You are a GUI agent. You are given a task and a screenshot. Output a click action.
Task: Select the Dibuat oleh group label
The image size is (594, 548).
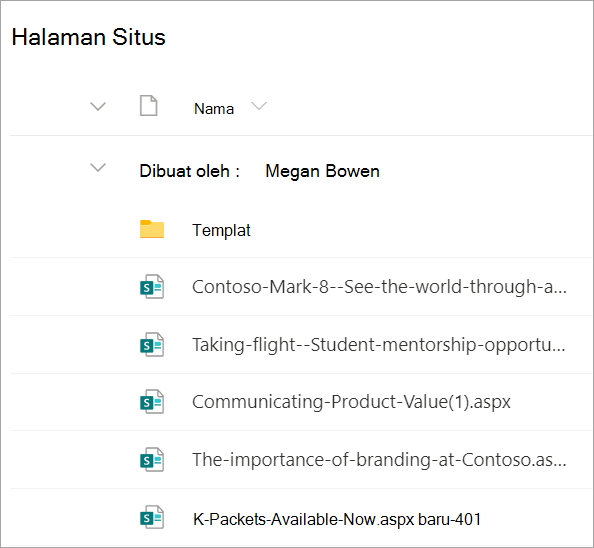point(189,171)
